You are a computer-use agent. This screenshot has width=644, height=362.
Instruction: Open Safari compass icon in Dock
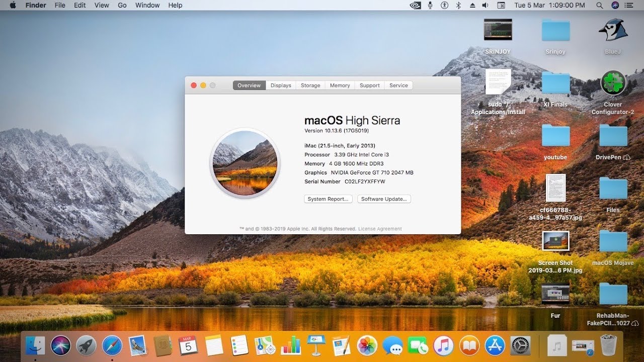tap(112, 345)
